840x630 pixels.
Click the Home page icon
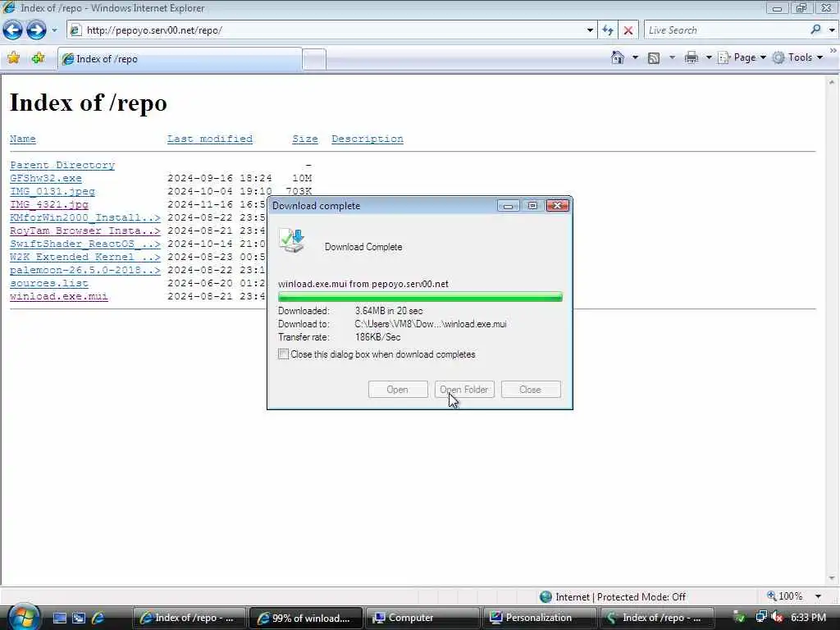pos(617,57)
